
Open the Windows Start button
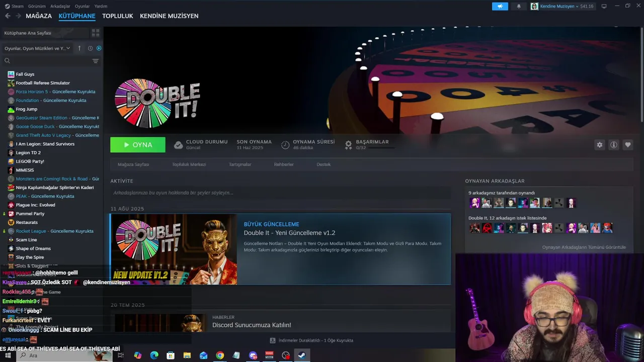tap(8, 355)
